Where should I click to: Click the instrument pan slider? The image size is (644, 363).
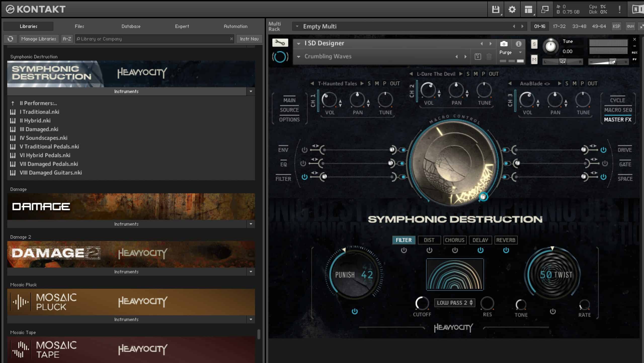pos(562,62)
